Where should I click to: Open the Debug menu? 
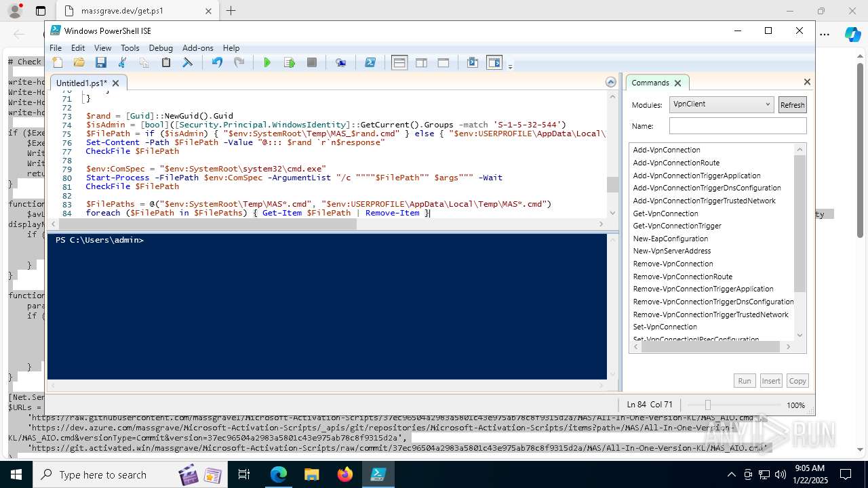[161, 48]
